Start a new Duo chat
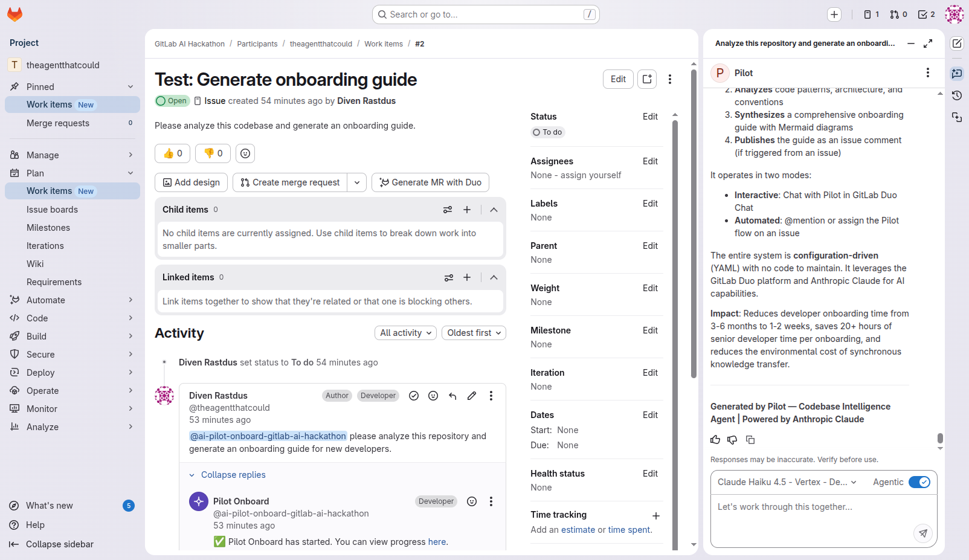 pos(957,43)
